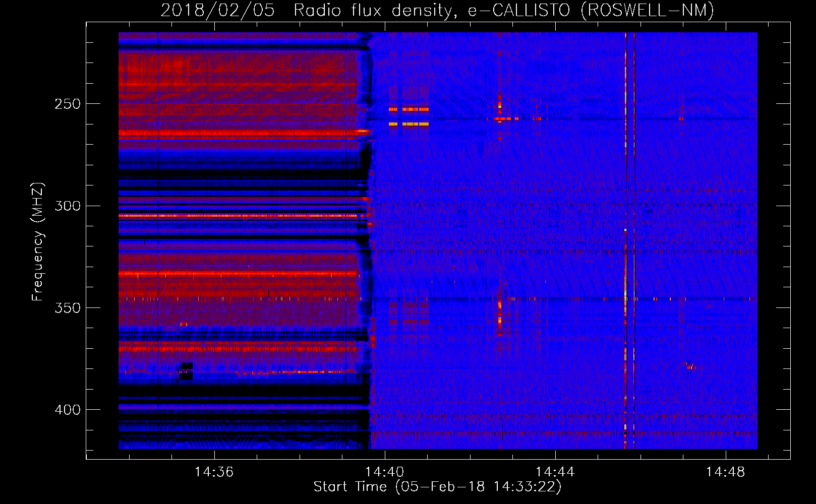Click the 14:40 time tick label
816x504 pixels.
click(x=385, y=472)
